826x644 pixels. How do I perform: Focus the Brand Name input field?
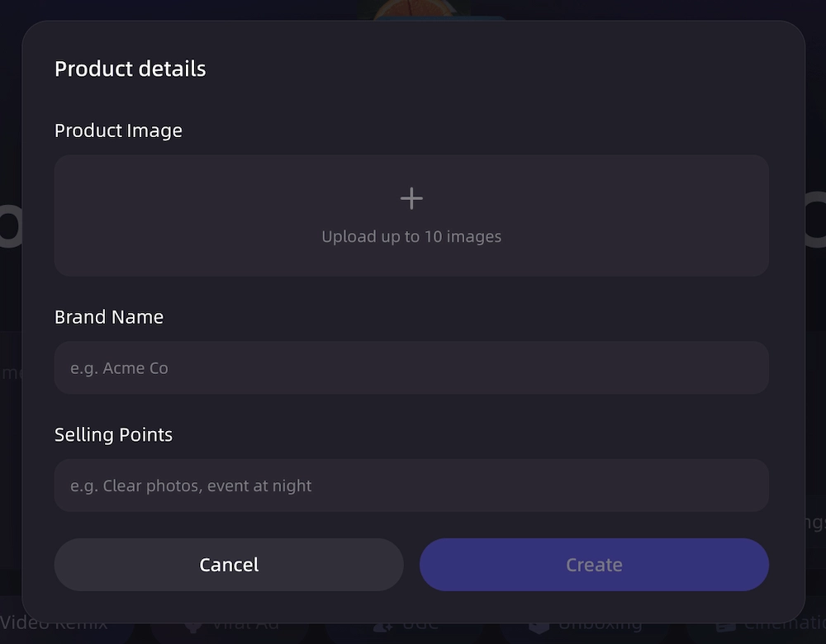[x=411, y=367]
